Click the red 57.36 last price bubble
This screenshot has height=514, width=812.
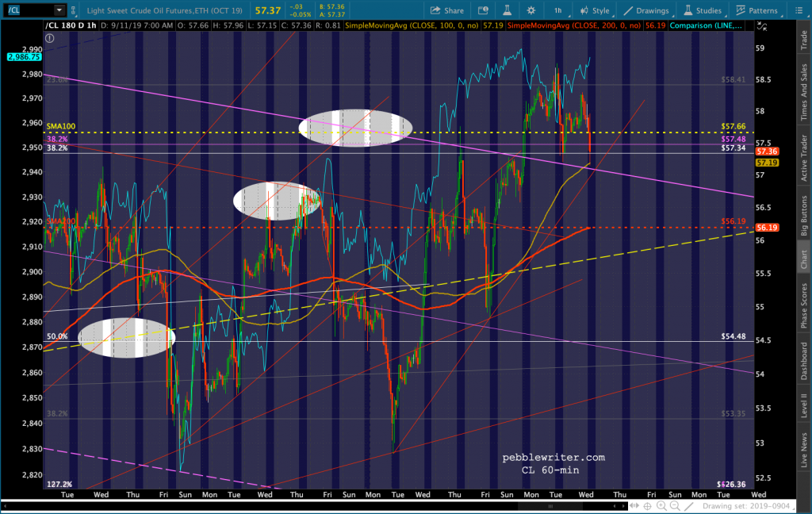(x=767, y=152)
